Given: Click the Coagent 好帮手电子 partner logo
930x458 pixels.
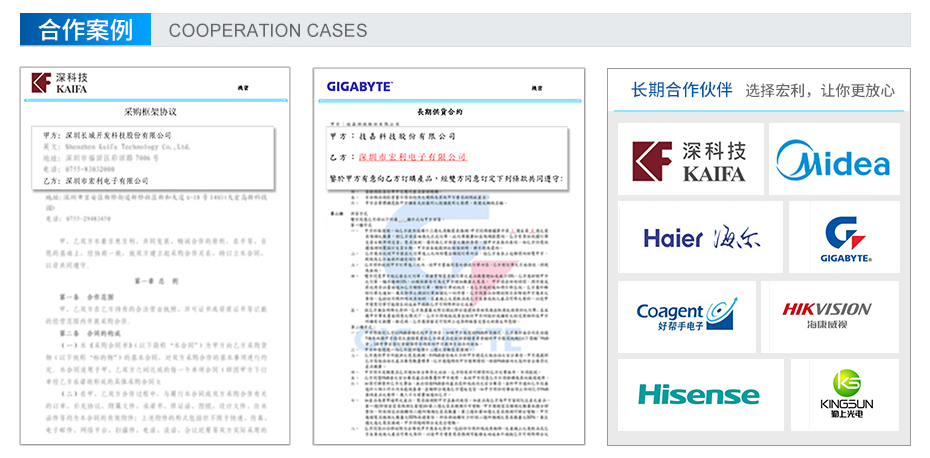Looking at the screenshot, I should point(687,314).
